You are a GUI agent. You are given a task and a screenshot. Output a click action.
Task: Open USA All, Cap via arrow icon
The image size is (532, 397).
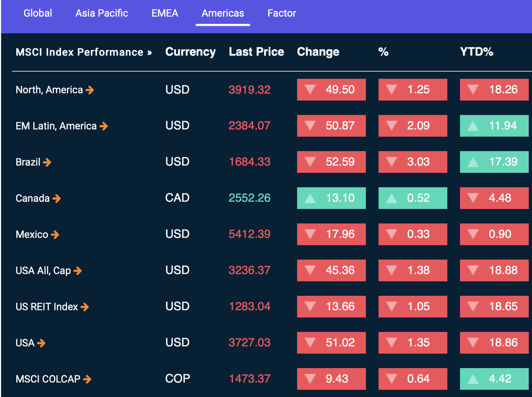(78, 271)
